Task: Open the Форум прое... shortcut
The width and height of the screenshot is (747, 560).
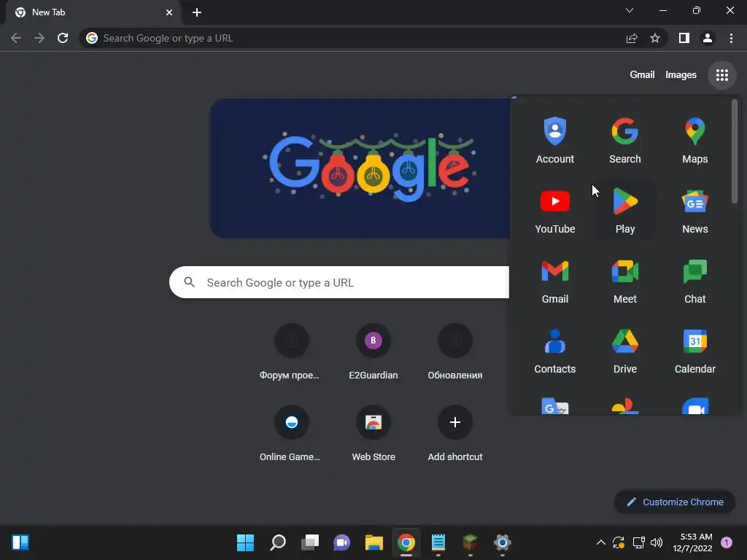Action: [x=292, y=353]
